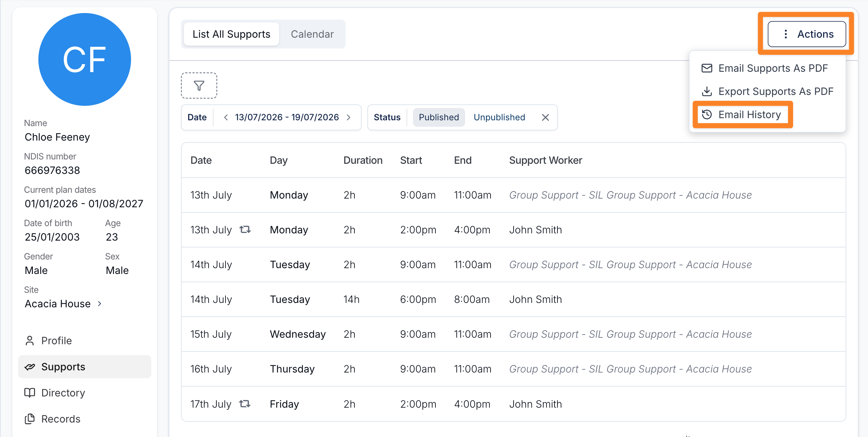Viewport: 868px width, 437px height.
Task: Switch to the Calendar tab
Action: pyautogui.click(x=312, y=34)
